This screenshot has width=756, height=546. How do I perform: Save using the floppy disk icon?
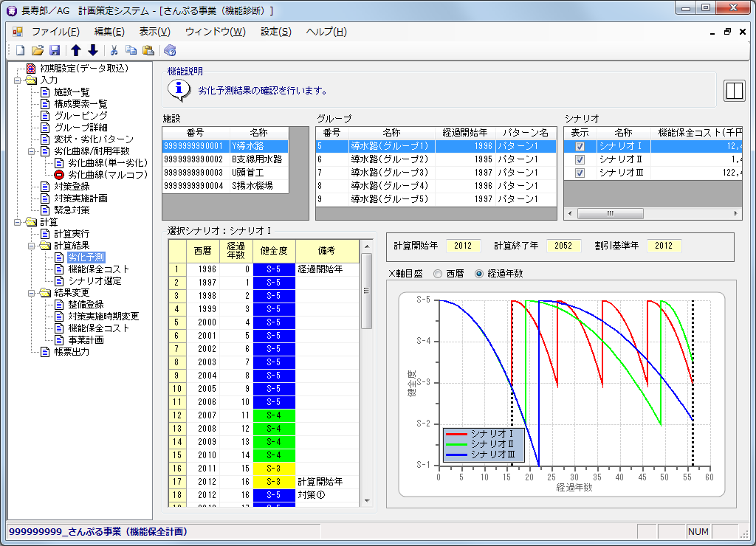pos(54,50)
